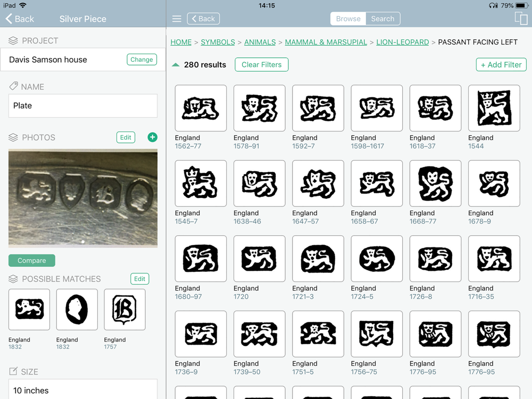This screenshot has width=532, height=399.
Task: Open the hamburger menu icon
Action: coord(177,19)
